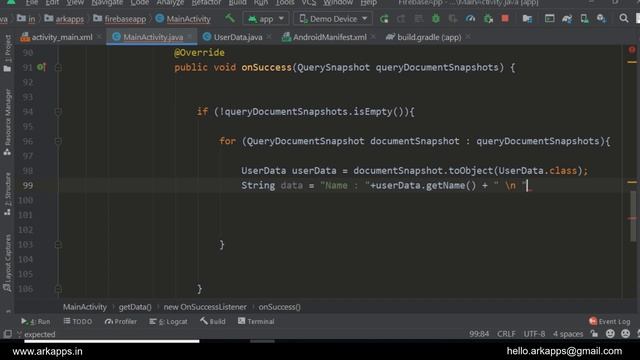
Task: Click the arkapps breadcrumb folder
Action: point(64,19)
